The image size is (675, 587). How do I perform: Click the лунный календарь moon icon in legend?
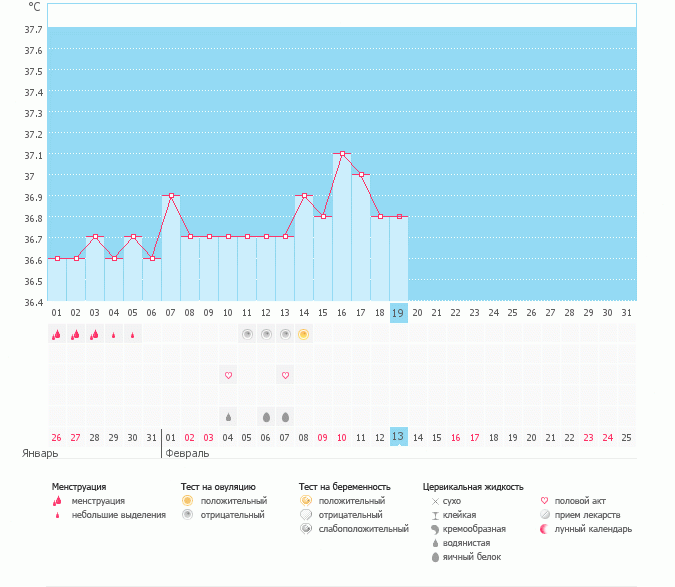coord(545,529)
